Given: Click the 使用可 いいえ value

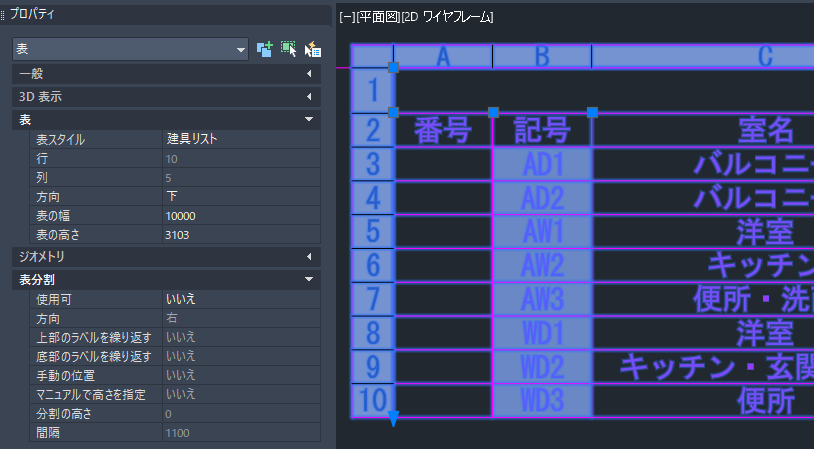Looking at the screenshot, I should [x=240, y=299].
